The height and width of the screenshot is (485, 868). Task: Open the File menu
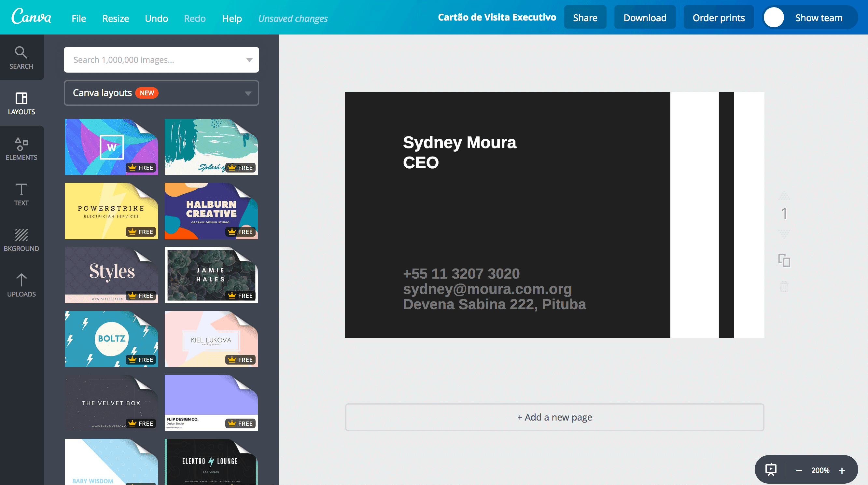coord(78,18)
